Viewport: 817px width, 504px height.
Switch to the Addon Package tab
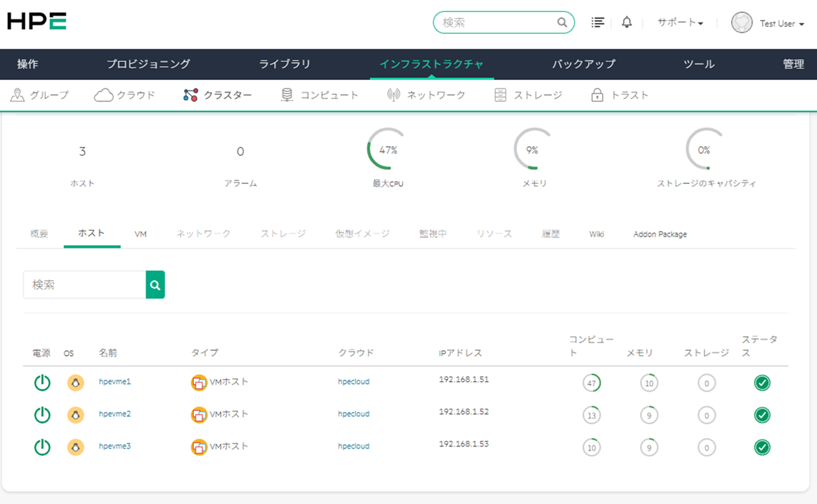(660, 234)
